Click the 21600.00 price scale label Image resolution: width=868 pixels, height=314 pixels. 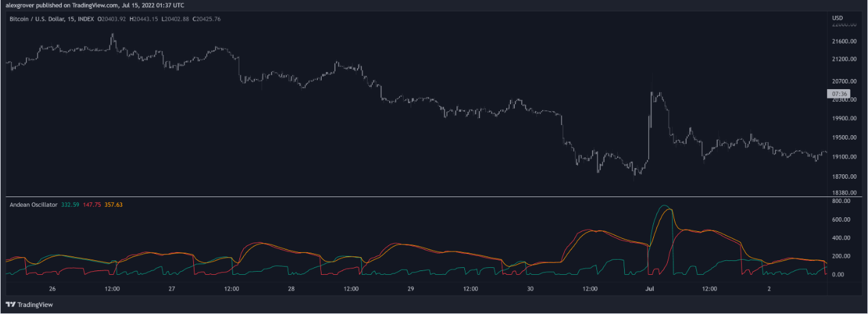click(x=843, y=42)
